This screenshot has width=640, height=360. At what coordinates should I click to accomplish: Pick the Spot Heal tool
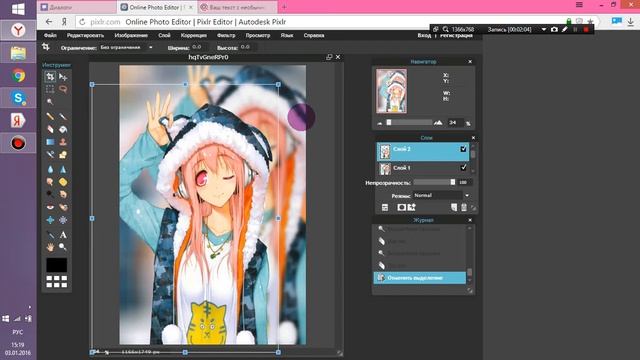click(63, 207)
